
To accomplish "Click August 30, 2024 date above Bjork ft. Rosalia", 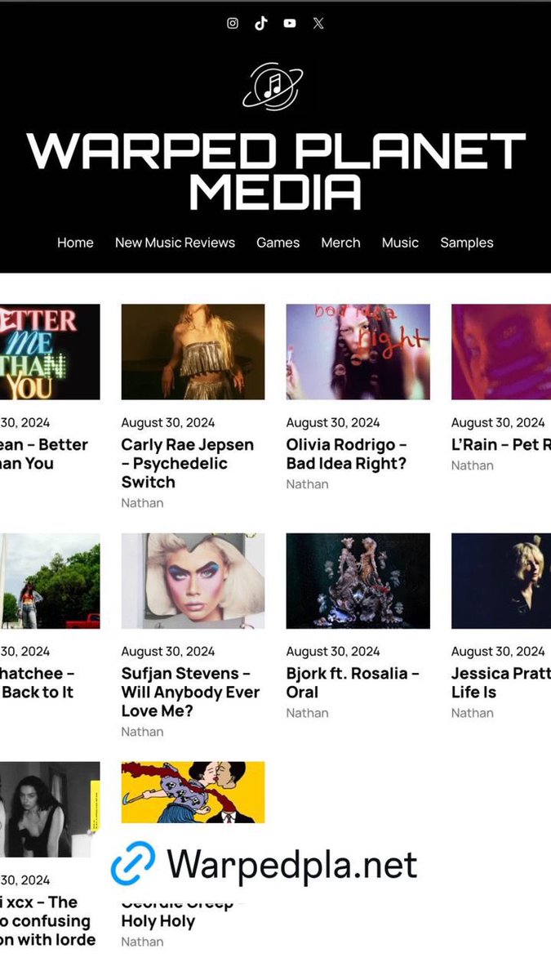I will pyautogui.click(x=333, y=651).
